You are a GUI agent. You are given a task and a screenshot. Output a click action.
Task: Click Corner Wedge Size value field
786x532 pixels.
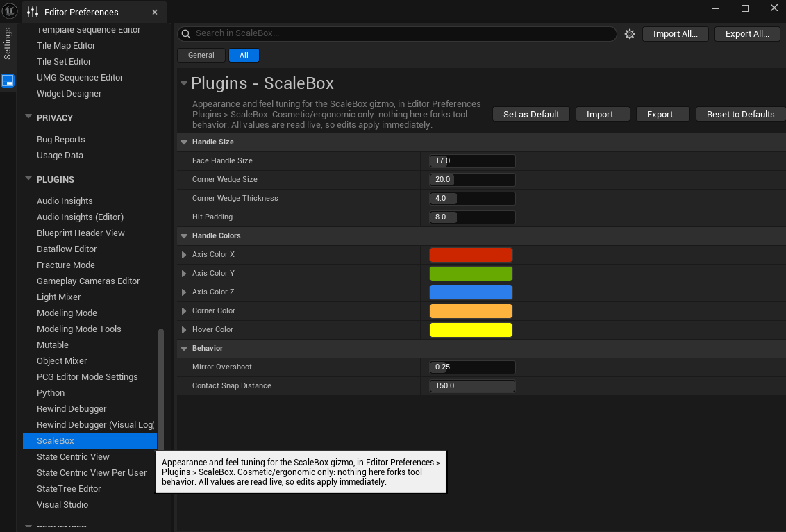tap(472, 179)
